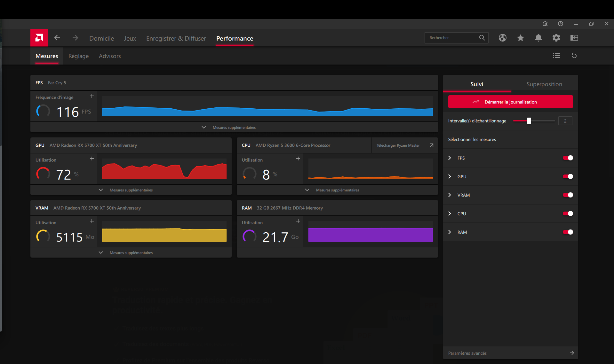
Task: Click the bug report icon
Action: (545, 24)
